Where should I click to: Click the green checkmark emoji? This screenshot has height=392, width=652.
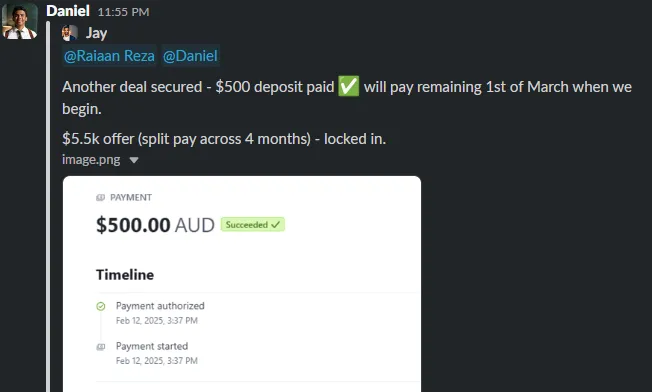(x=348, y=86)
